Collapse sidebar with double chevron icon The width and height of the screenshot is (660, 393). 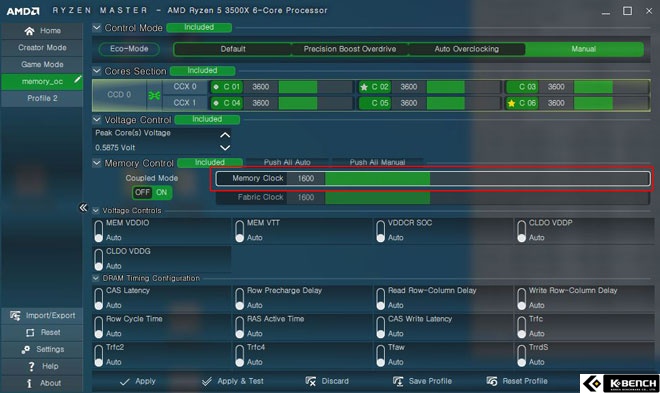(x=83, y=207)
